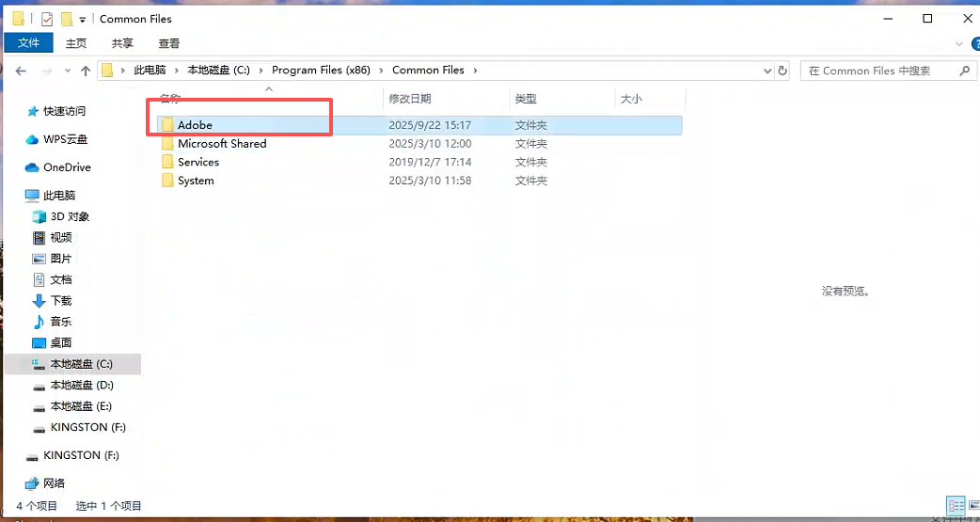Switch to details view using bottom-right toggle
This screenshot has width=980, height=522.
coord(955,506)
